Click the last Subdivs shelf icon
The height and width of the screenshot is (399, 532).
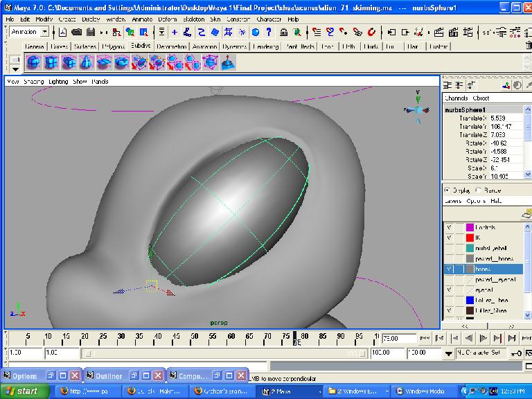click(x=228, y=63)
